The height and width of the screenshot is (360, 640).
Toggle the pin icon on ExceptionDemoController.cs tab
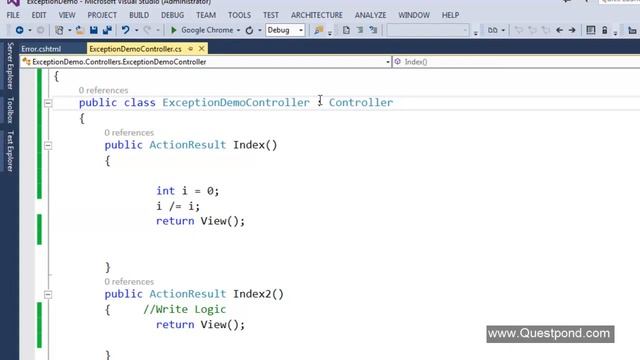[x=191, y=49]
